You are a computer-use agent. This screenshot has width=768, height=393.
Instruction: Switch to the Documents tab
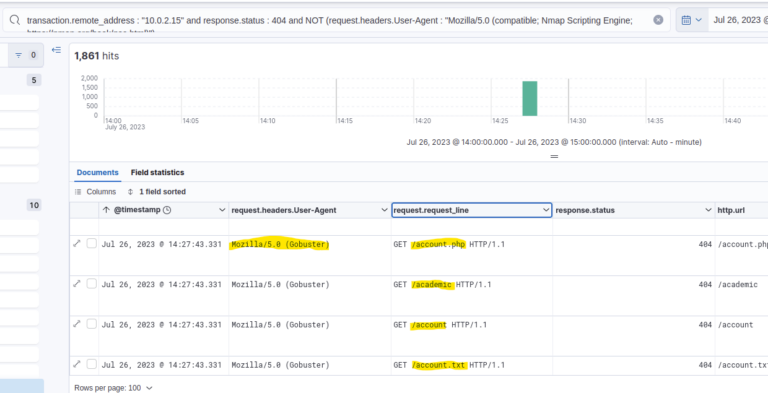(x=97, y=172)
